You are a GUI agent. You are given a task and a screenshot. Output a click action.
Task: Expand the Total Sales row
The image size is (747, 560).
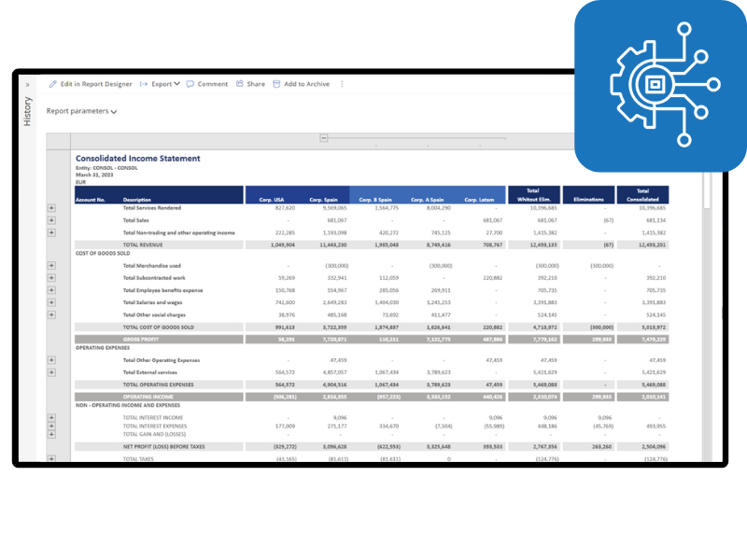(x=51, y=220)
